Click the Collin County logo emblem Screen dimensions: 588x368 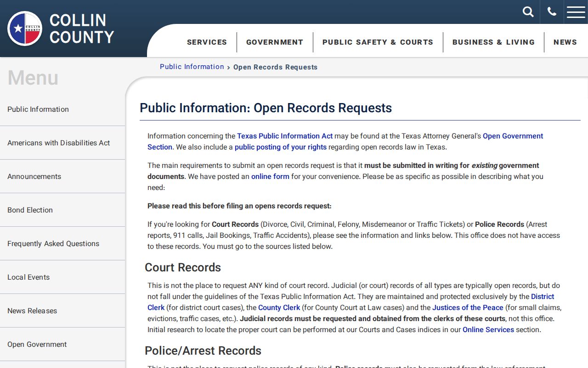tap(25, 29)
